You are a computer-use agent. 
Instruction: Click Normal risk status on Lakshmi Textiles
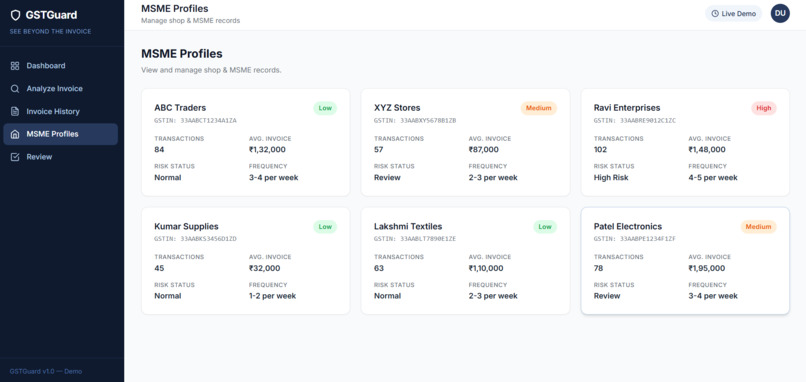click(x=388, y=296)
